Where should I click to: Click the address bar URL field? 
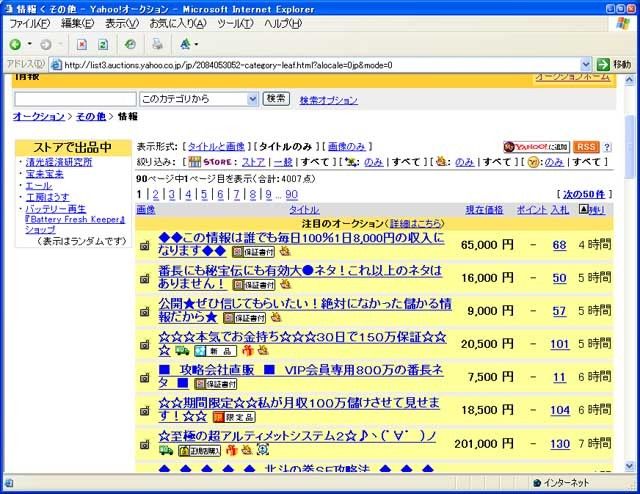pyautogui.click(x=321, y=65)
